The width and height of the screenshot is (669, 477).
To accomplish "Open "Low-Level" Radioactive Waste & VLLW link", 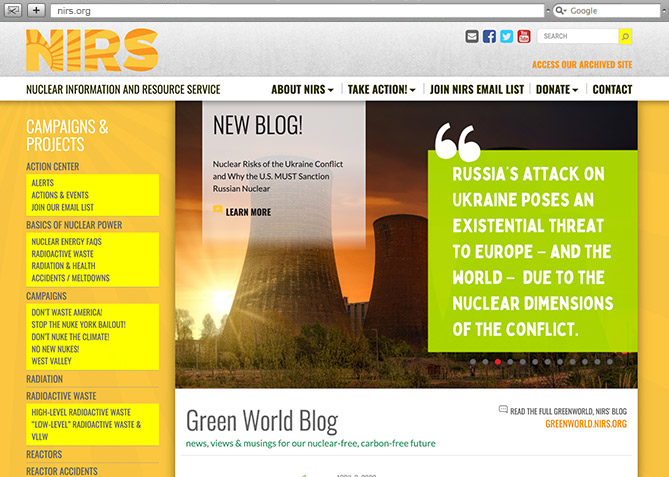I will (86, 430).
